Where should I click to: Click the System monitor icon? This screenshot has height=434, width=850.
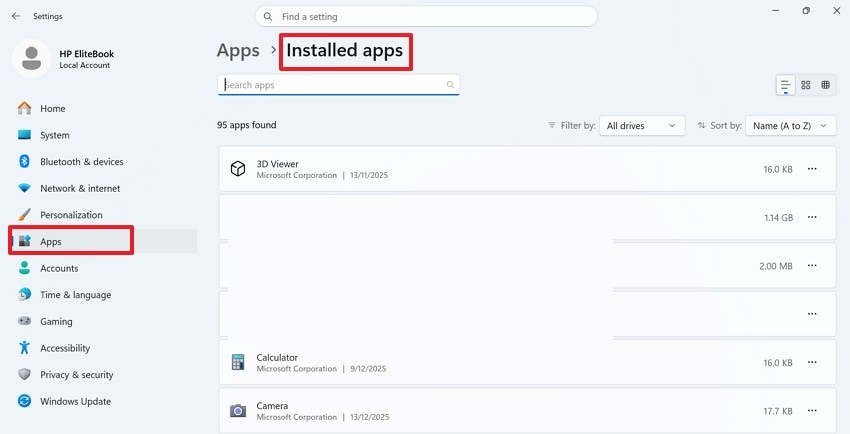click(24, 135)
